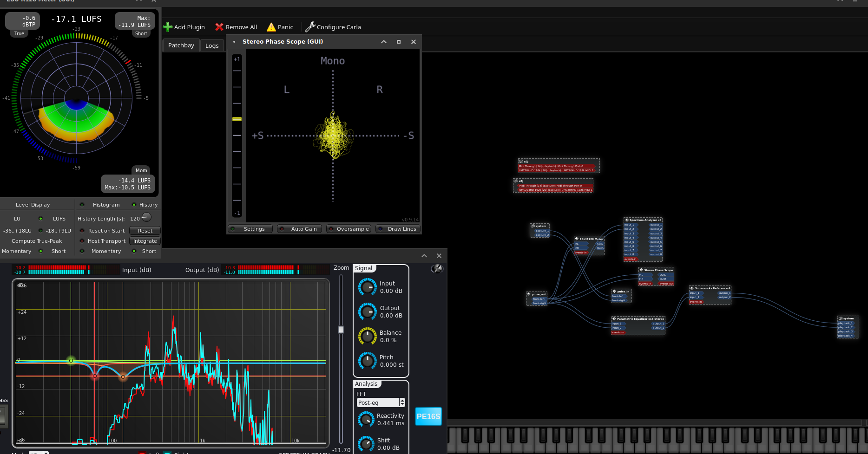Click capture_1 port on system node
Viewport: 868px width, 454px height.
pos(542,231)
